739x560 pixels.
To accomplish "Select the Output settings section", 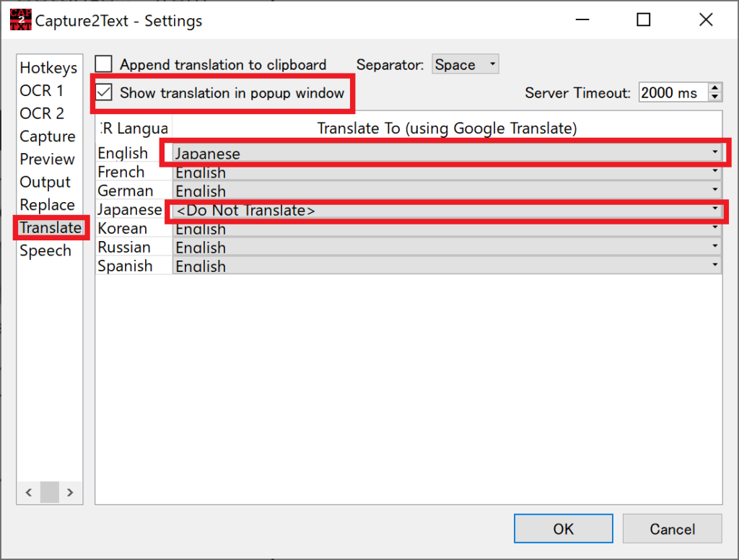I will pyautogui.click(x=45, y=182).
